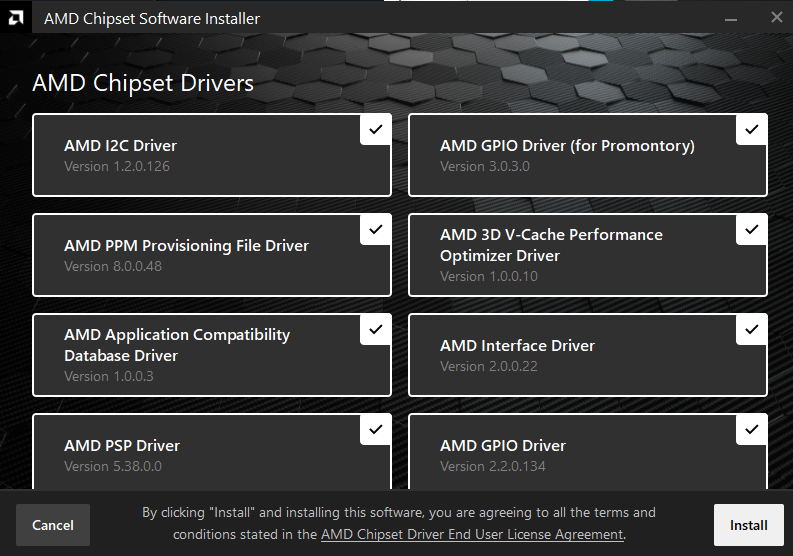
Task: Click the AMD I2C Driver title text
Action: [120, 146]
